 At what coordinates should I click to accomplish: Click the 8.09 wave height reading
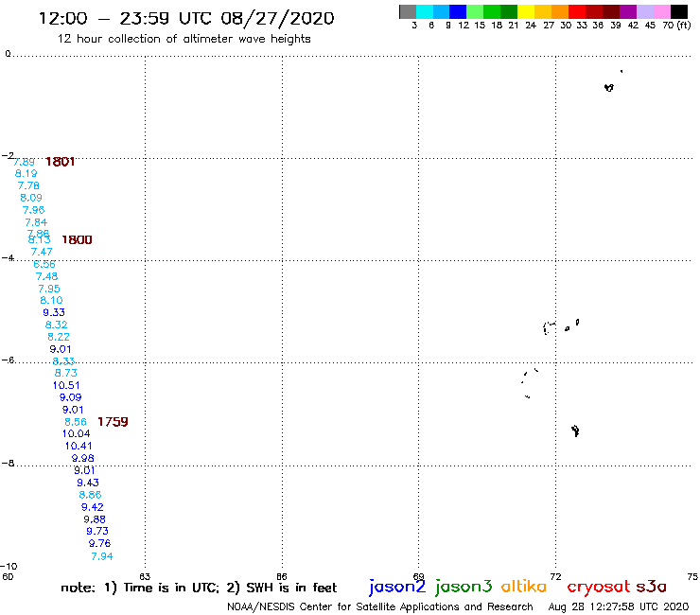(x=31, y=198)
